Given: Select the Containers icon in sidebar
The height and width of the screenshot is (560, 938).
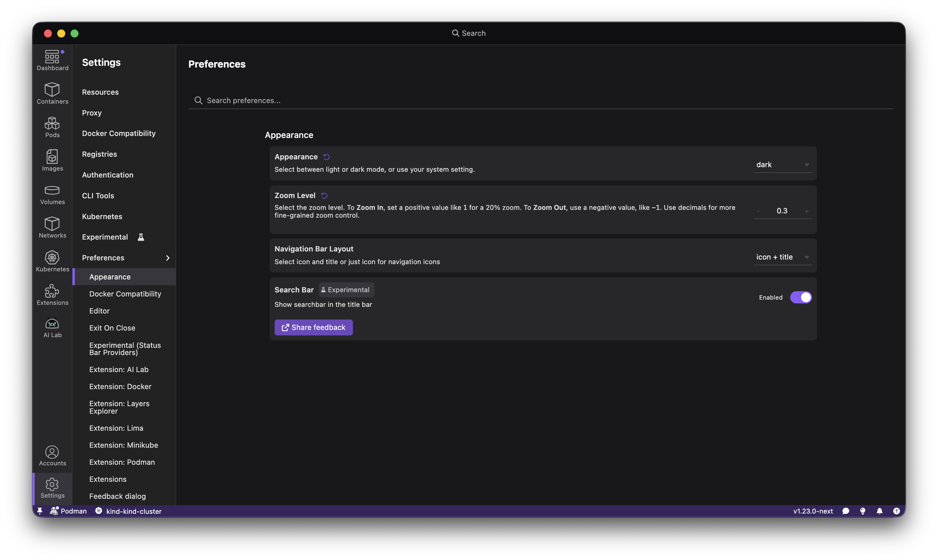Looking at the screenshot, I should pos(52,93).
